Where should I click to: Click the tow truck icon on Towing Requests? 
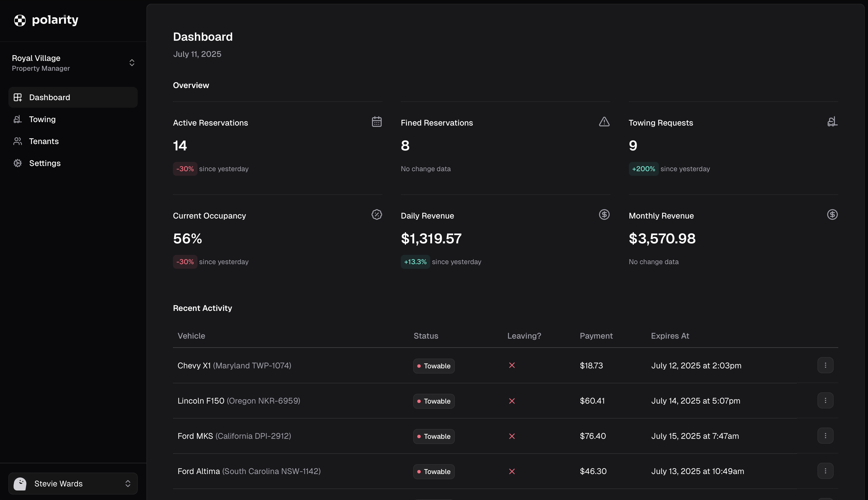point(832,122)
